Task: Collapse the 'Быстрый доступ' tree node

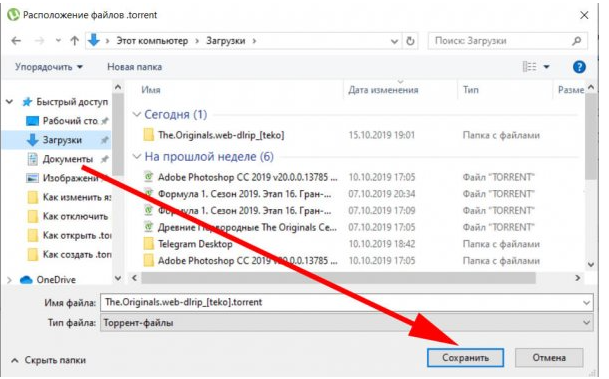Action: click(10, 102)
